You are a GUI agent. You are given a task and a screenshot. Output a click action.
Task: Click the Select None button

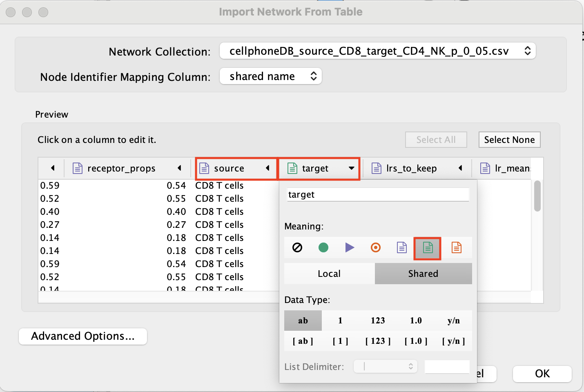pyautogui.click(x=509, y=140)
